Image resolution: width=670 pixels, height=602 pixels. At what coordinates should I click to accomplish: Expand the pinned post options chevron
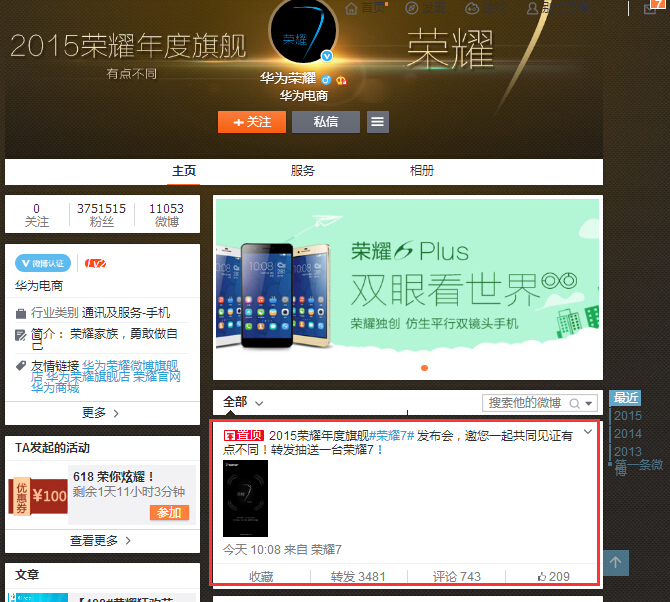(x=588, y=432)
